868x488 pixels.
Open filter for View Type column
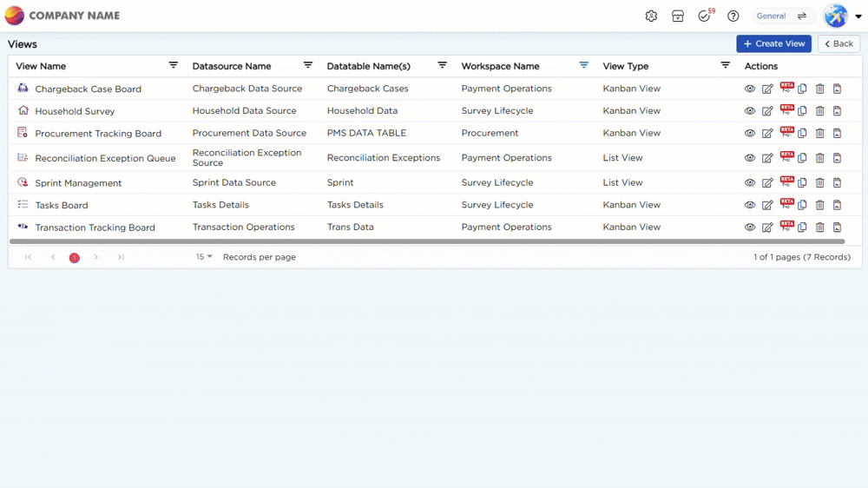pyautogui.click(x=725, y=65)
